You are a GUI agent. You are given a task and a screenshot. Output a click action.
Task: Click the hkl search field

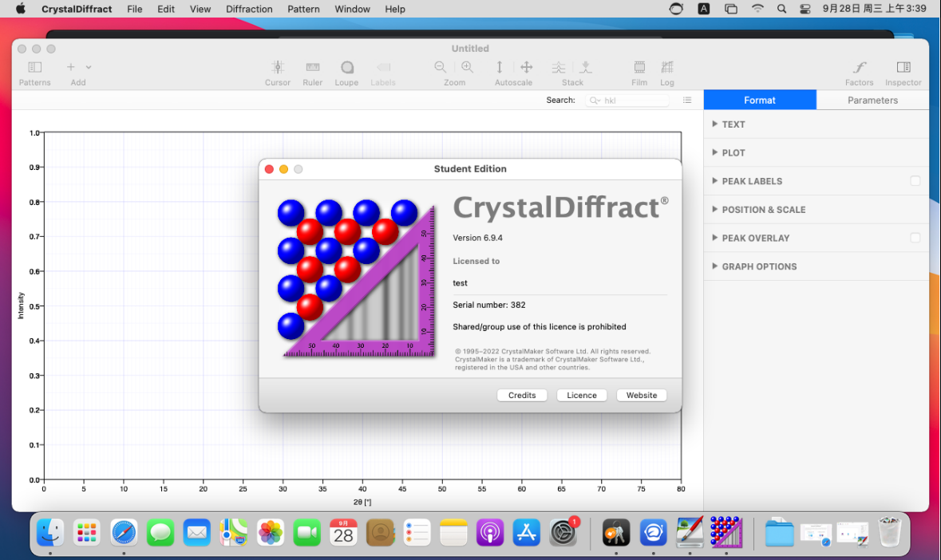pos(627,101)
